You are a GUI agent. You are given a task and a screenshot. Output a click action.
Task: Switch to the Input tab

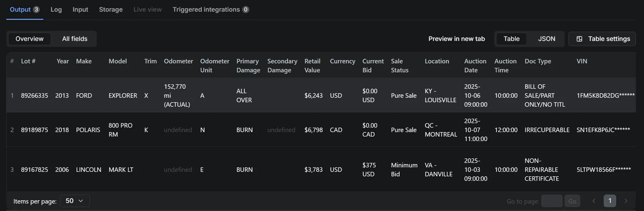[80, 10]
